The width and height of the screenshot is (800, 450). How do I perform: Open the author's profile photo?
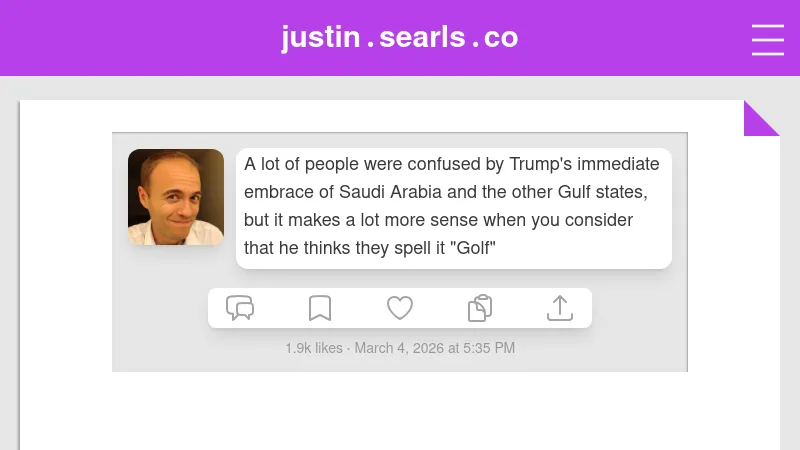pyautogui.click(x=176, y=197)
